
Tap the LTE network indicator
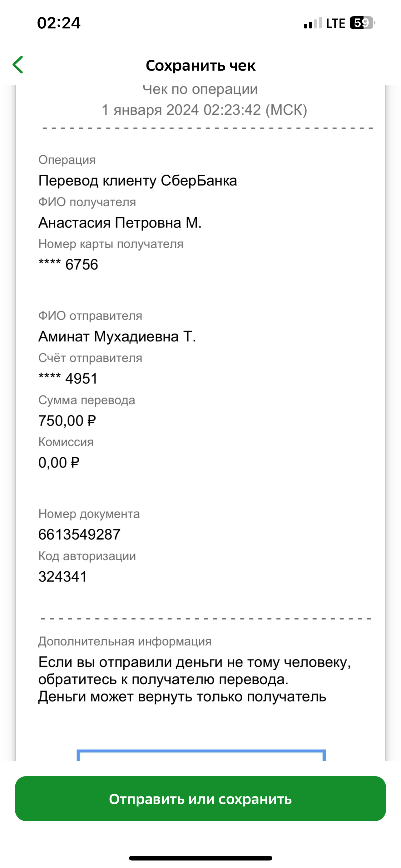tap(335, 23)
